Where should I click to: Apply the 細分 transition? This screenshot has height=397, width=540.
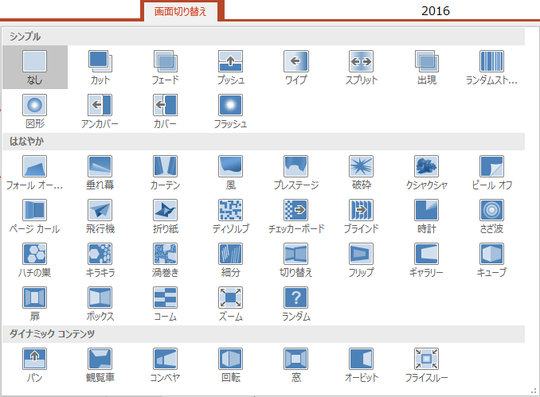tap(230, 260)
